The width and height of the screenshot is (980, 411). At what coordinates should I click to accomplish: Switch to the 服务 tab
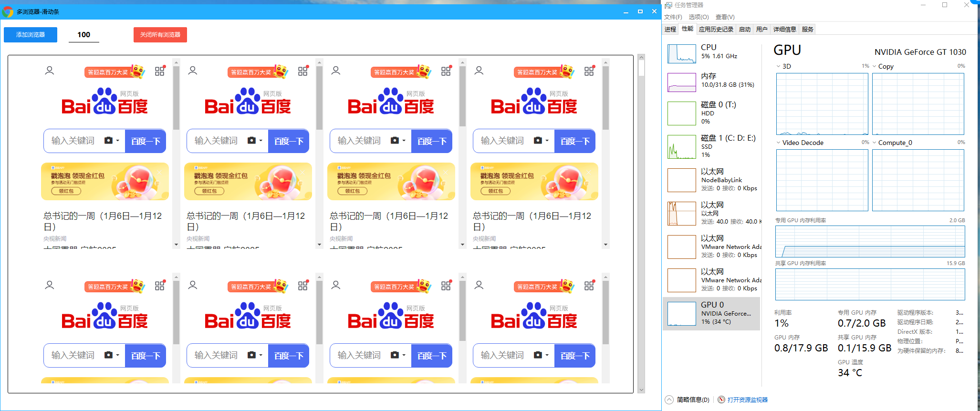coord(808,30)
